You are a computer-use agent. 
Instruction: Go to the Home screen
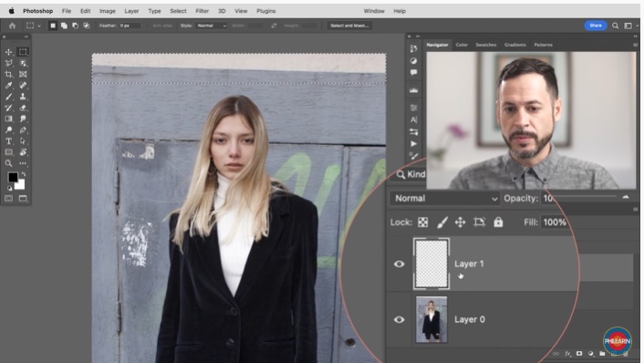click(13, 26)
